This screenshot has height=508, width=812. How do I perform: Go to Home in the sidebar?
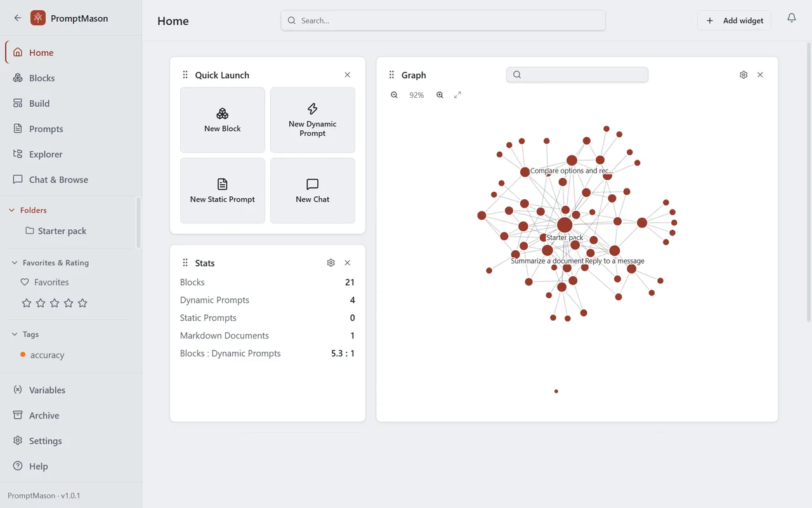70,53
